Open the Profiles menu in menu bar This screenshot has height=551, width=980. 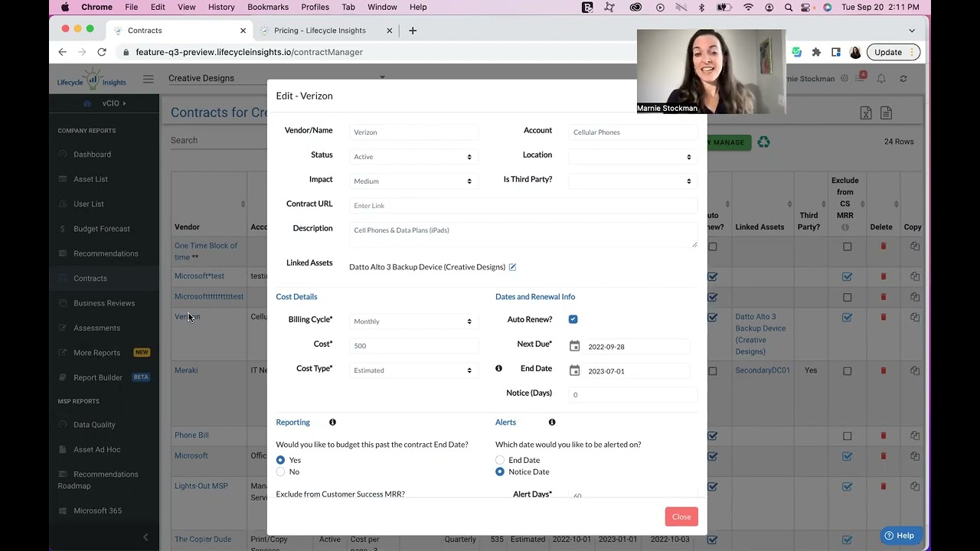(315, 7)
